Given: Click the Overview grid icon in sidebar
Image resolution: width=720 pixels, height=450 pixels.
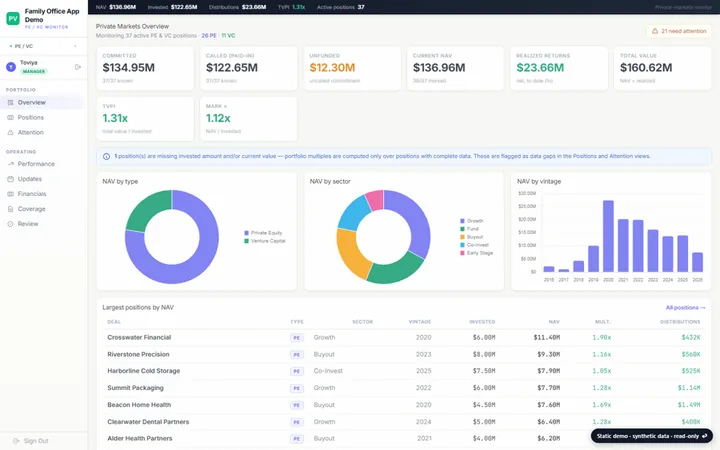Looking at the screenshot, I should click(11, 102).
